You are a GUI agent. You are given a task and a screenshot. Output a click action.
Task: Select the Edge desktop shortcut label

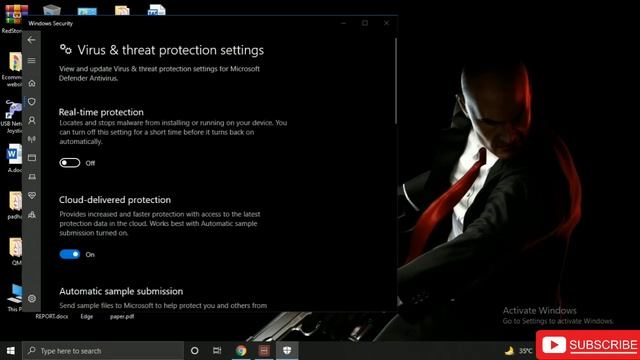[87, 316]
